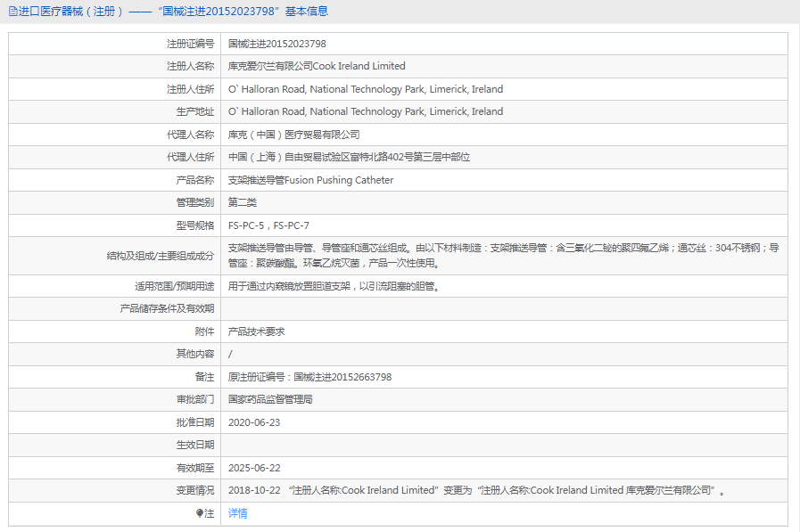Click the document icon before 进口医疗器械 title
This screenshot has height=532, width=800.
[13, 12]
